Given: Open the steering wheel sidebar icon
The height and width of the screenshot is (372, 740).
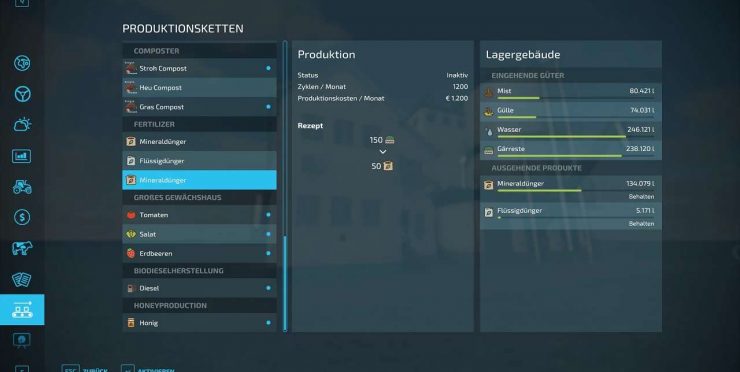Looking at the screenshot, I should tap(22, 94).
